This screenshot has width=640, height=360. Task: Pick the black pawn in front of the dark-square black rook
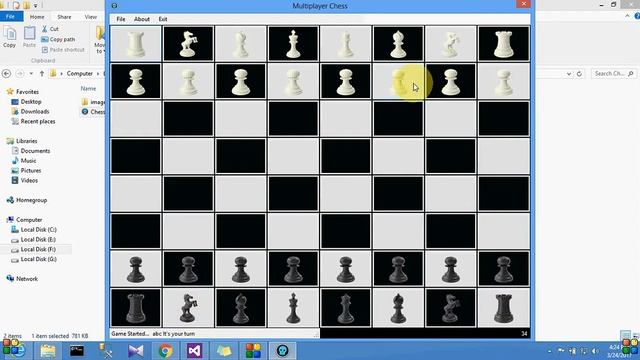[x=136, y=269]
